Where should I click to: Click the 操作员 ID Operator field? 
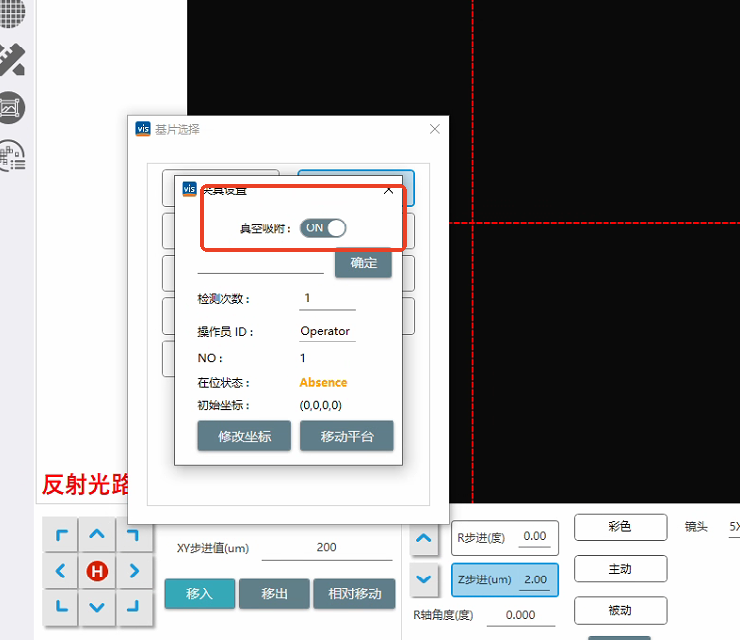[x=327, y=331]
